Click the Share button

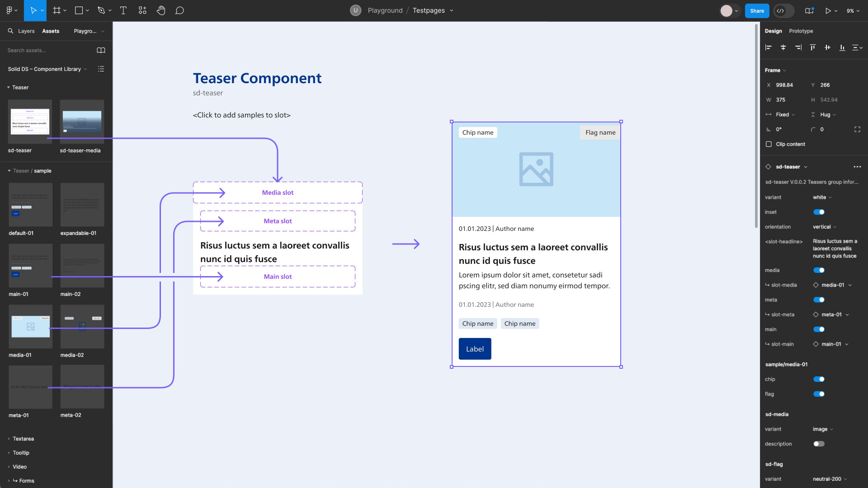coord(757,10)
